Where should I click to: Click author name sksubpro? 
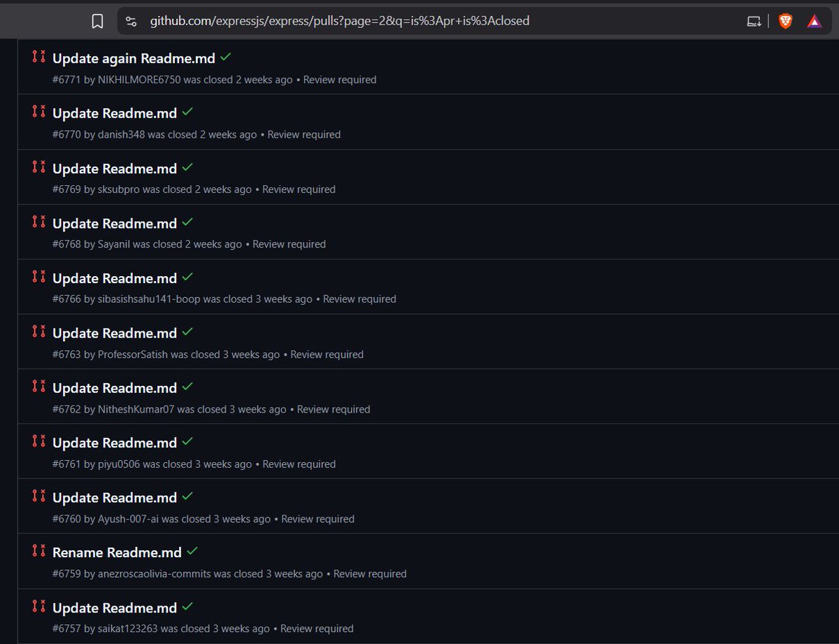(x=119, y=189)
